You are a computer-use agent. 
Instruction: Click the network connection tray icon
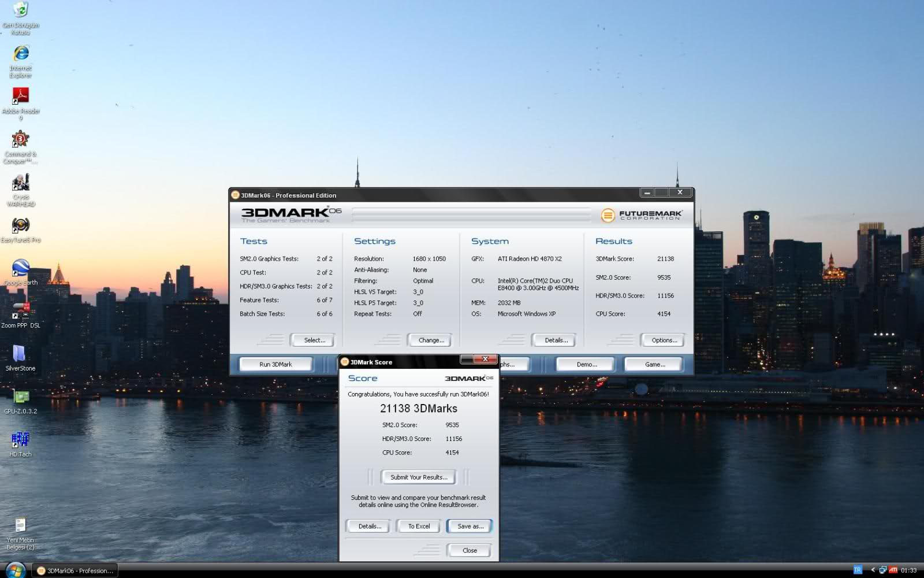(x=882, y=570)
